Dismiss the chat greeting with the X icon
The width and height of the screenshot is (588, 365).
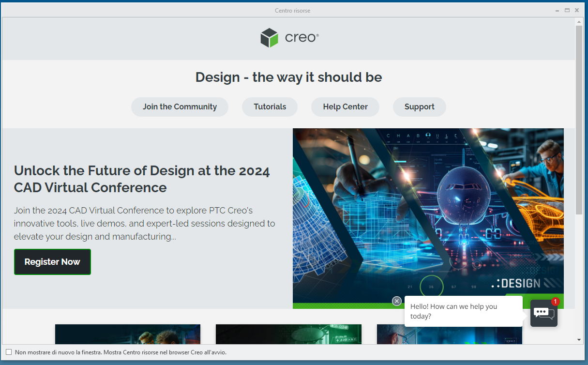pyautogui.click(x=397, y=301)
